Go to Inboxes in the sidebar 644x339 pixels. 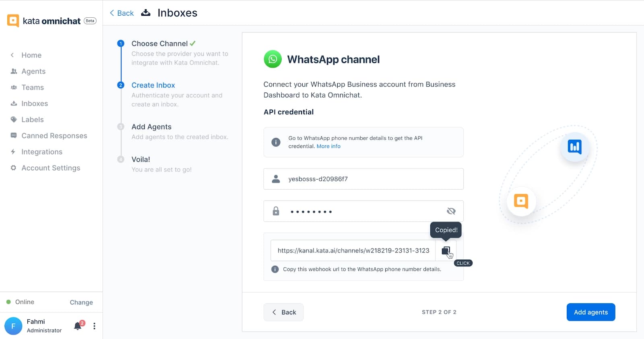(x=35, y=103)
